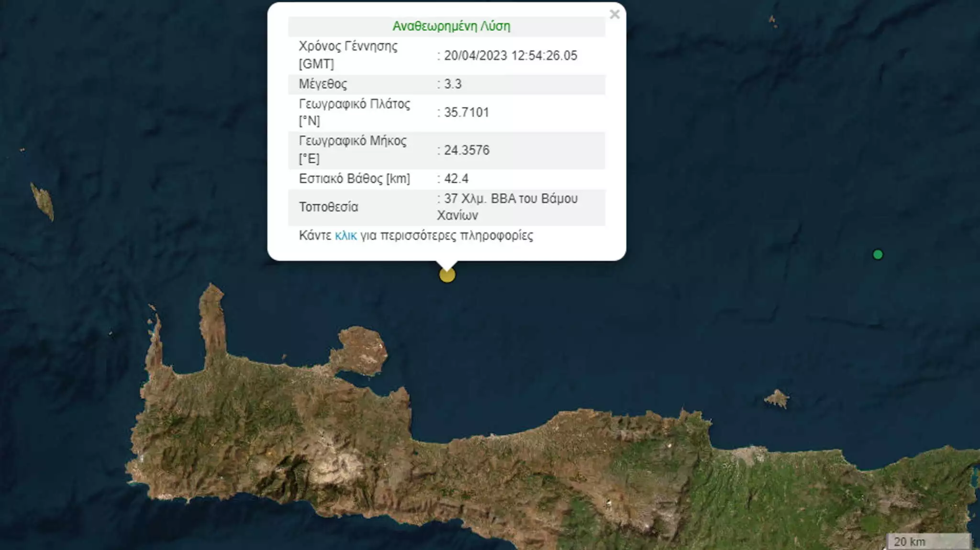Click the location text '37 Χλμ. ΒΒΑ του Βάμου'
Screen dimensions: 980x550
coord(510,198)
